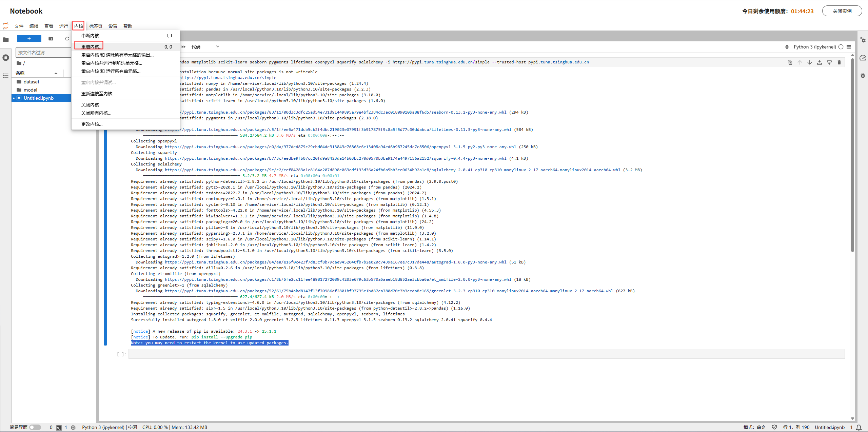This screenshot has height=432, width=868.
Task: Enable debugger via toolbar bug icon
Action: click(787, 47)
